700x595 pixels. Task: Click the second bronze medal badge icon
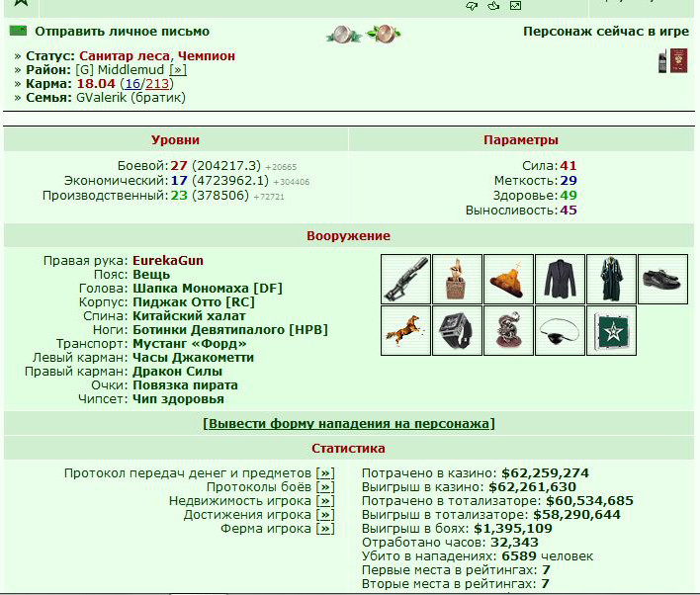click(x=384, y=34)
